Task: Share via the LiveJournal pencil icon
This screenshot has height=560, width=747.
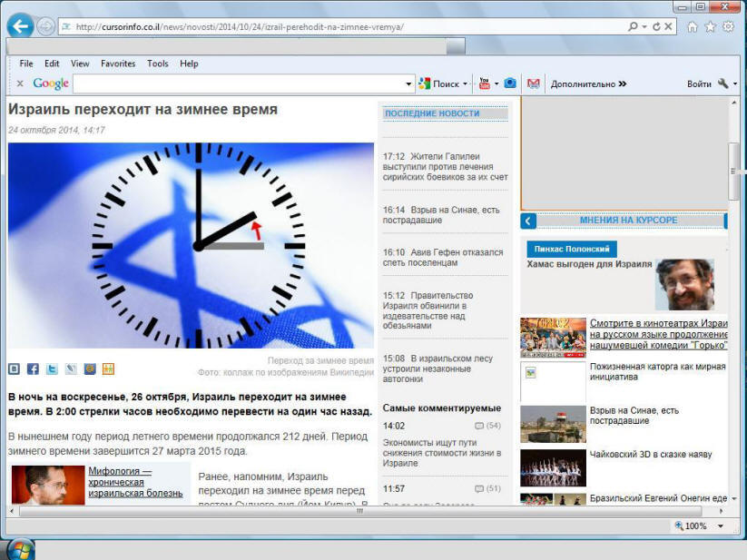Action: [x=71, y=368]
